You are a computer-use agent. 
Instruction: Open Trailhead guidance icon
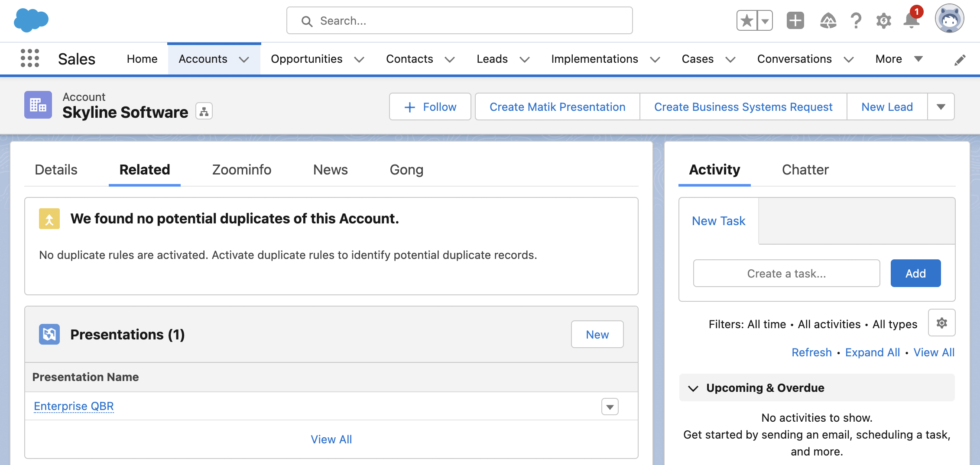(828, 20)
